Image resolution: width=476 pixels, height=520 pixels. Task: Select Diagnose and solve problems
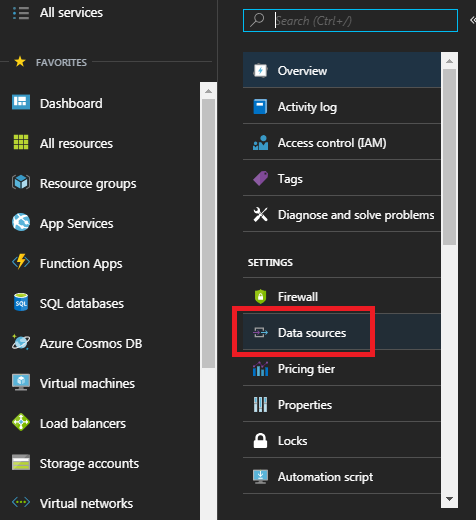pos(342,214)
